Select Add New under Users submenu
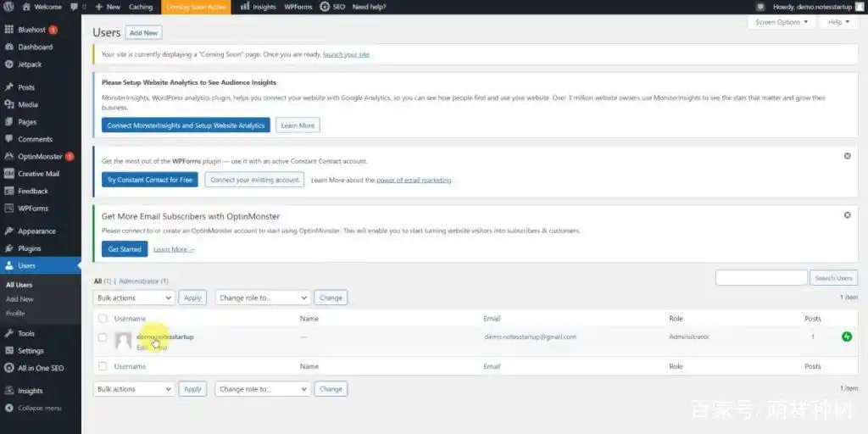 pyautogui.click(x=19, y=299)
